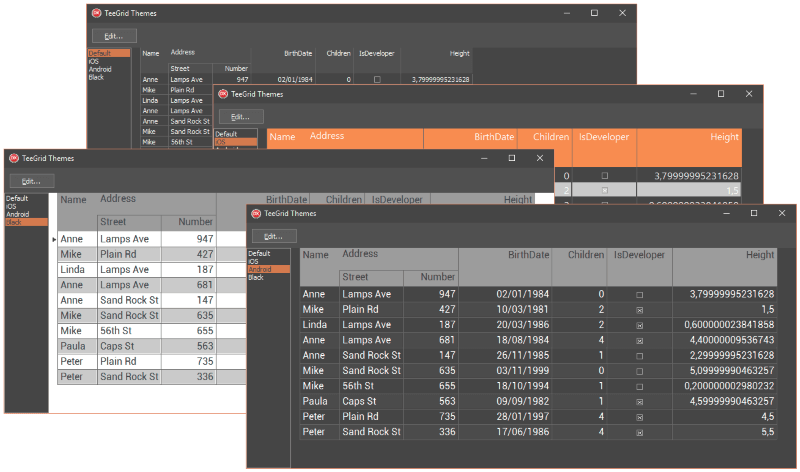This screenshot has height=472, width=800.
Task: Maximize the front Android-themed window
Action: [753, 213]
